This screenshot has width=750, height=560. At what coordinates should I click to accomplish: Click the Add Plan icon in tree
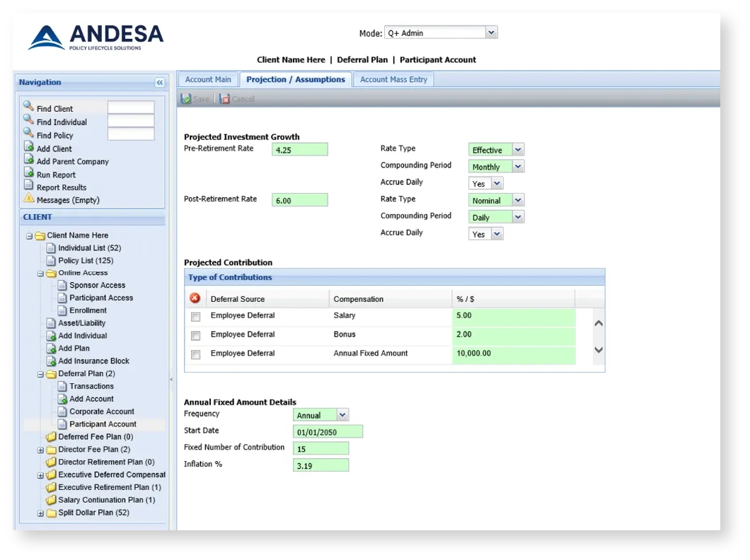point(51,349)
